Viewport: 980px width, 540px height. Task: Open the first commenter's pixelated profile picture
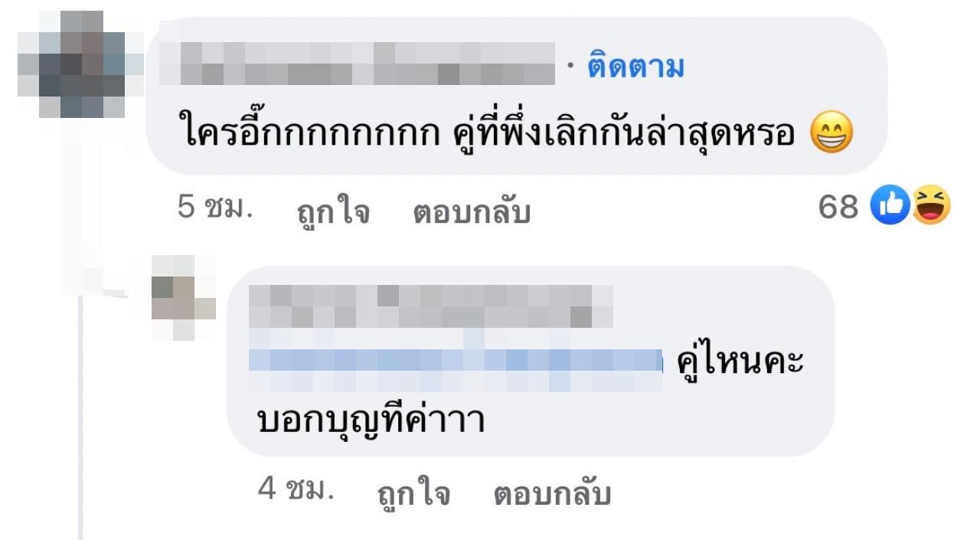(81, 64)
